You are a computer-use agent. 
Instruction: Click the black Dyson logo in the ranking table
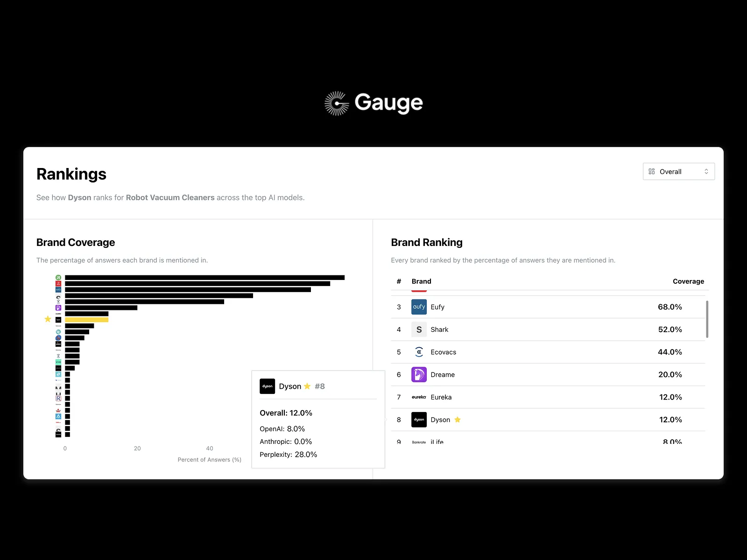coord(419,420)
